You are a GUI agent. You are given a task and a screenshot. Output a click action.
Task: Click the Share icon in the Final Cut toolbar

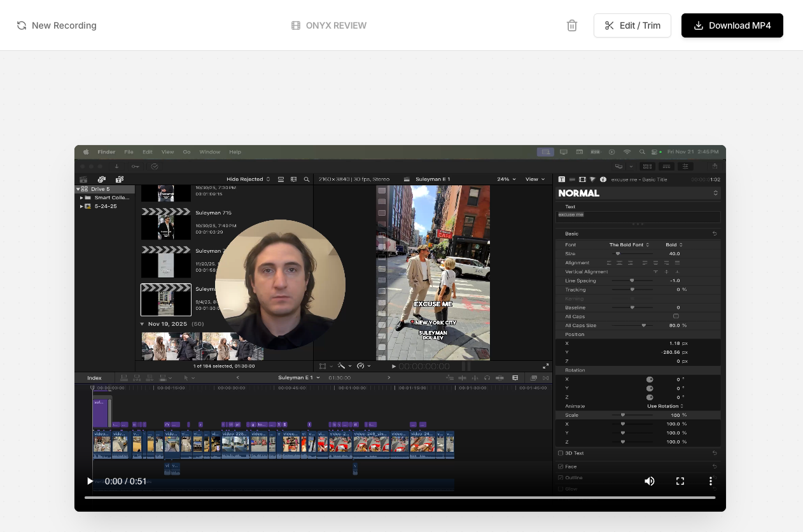click(x=715, y=166)
